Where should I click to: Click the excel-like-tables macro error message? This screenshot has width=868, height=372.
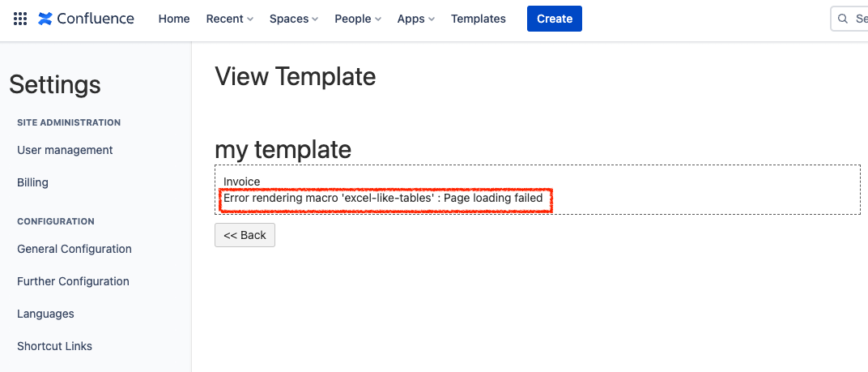coord(383,198)
